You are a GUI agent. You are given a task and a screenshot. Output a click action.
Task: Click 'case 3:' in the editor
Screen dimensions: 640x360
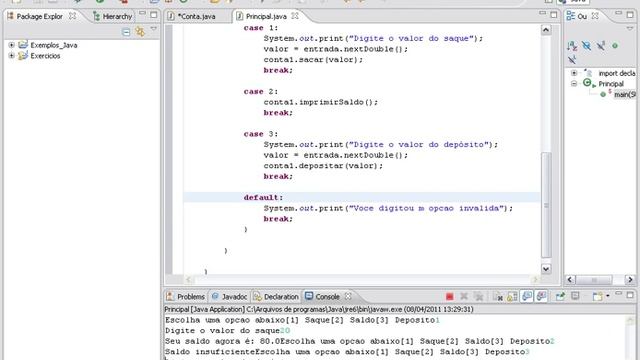pyautogui.click(x=260, y=134)
